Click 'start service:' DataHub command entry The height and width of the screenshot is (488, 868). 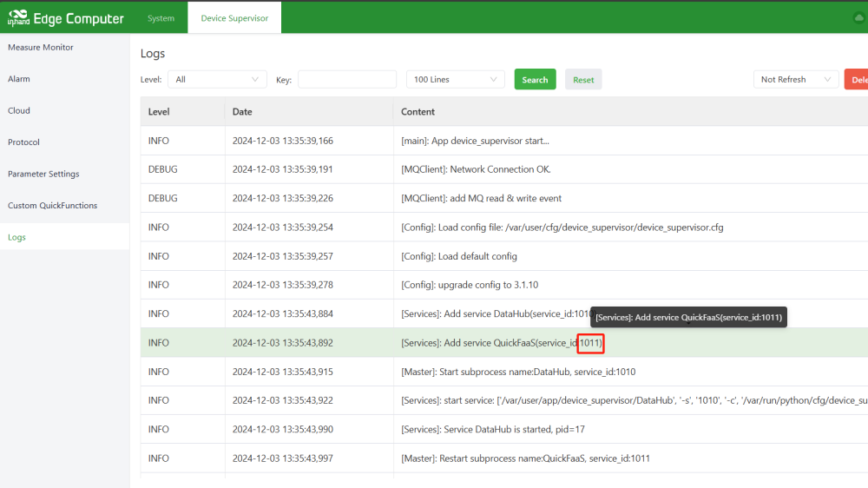coord(634,400)
